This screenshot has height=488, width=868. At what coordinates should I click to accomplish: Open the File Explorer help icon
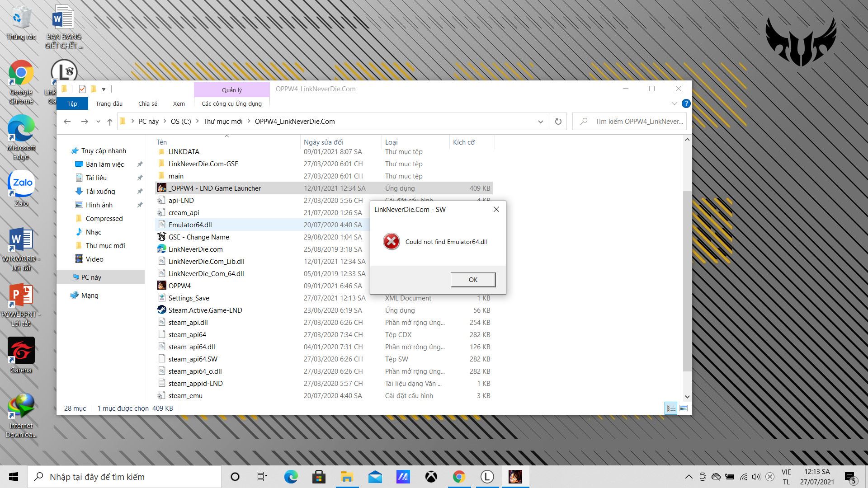pos(686,103)
